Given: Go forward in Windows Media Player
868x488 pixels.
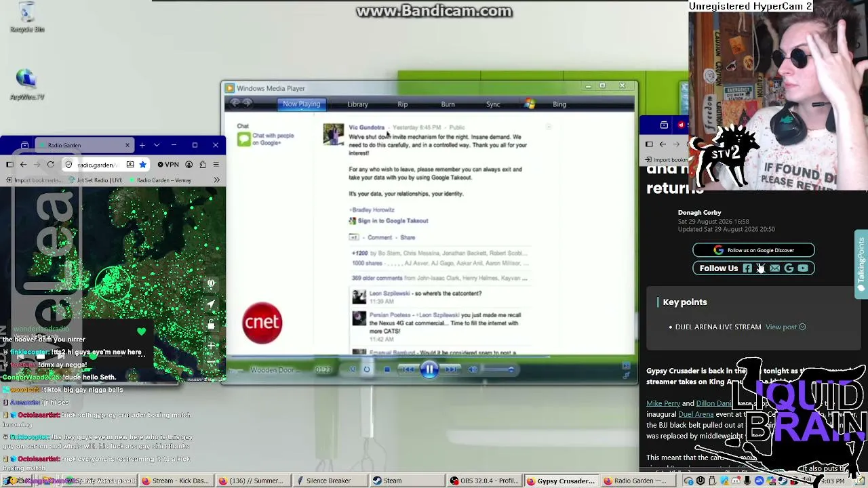Looking at the screenshot, I should coord(248,104).
